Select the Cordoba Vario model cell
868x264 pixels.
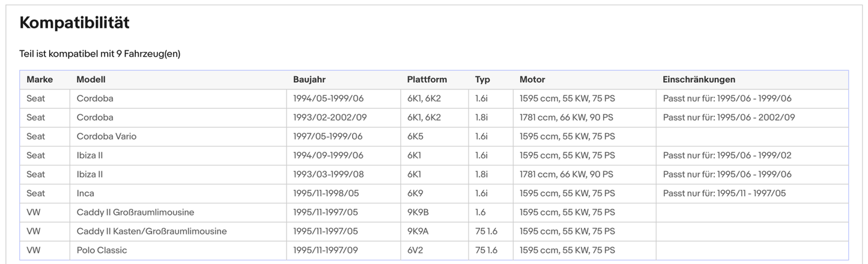[x=106, y=136]
